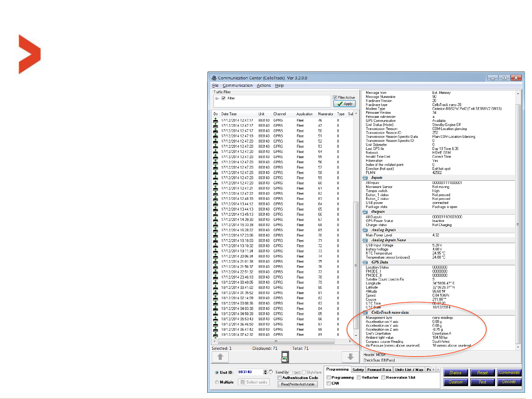Image resolution: width=532 pixels, height=399 pixels.
Task: Click the Text command button
Action: pyautogui.click(x=482, y=382)
